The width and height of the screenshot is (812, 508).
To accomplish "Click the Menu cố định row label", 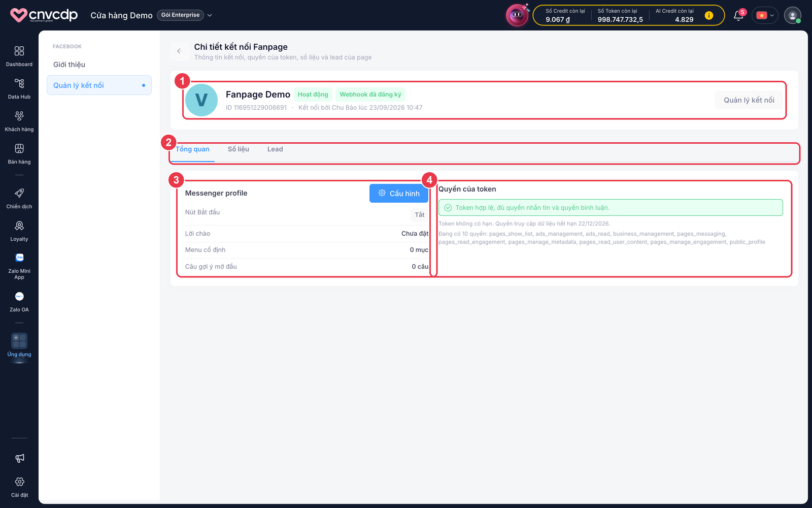I will coord(205,250).
